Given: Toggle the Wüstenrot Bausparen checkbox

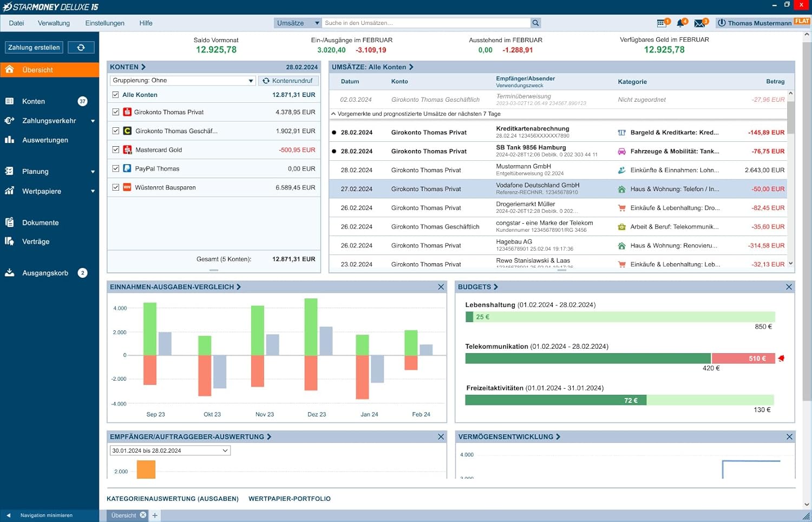Looking at the screenshot, I should point(115,187).
